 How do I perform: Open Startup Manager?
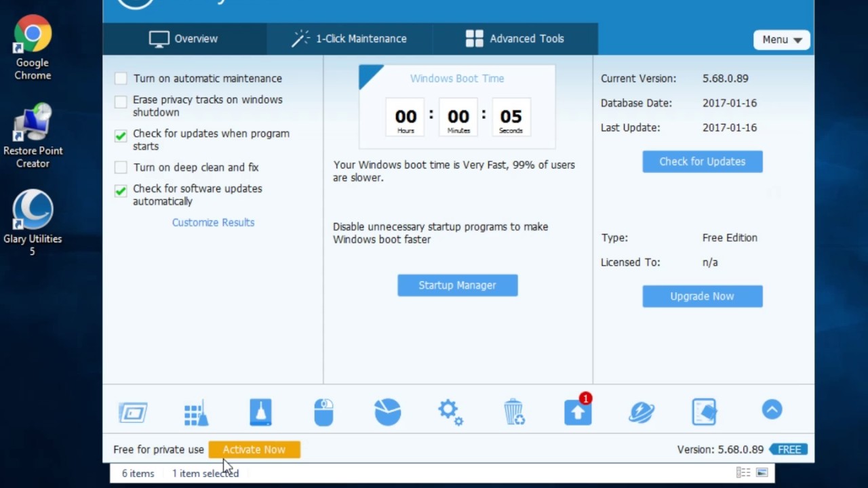coord(457,285)
